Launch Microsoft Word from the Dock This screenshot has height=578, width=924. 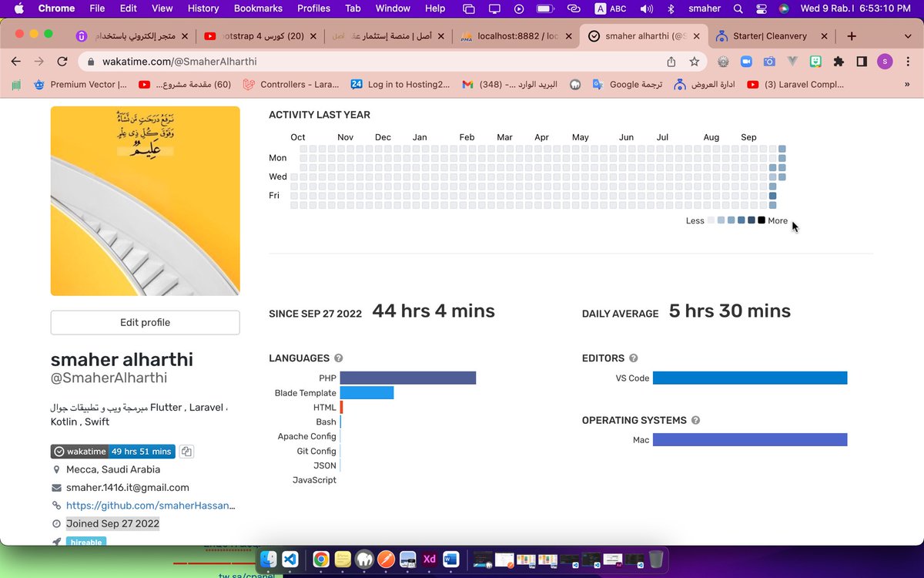(451, 560)
